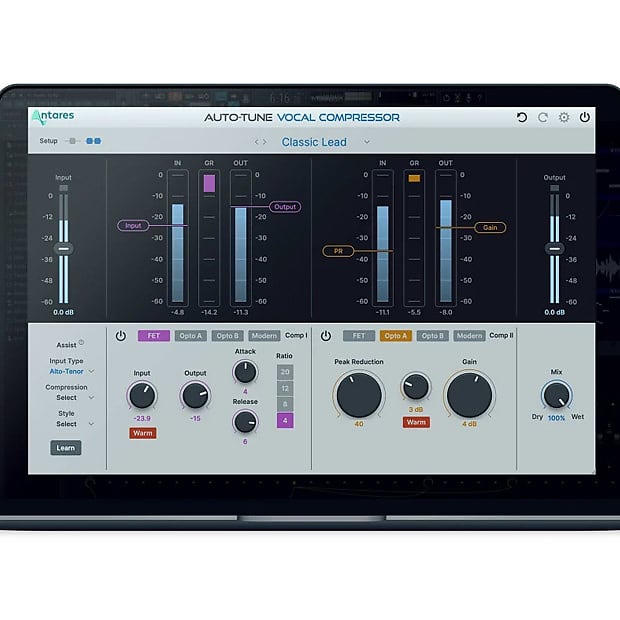Image resolution: width=620 pixels, height=620 pixels.
Task: Select Opto A tab in Comp I
Action: (191, 336)
